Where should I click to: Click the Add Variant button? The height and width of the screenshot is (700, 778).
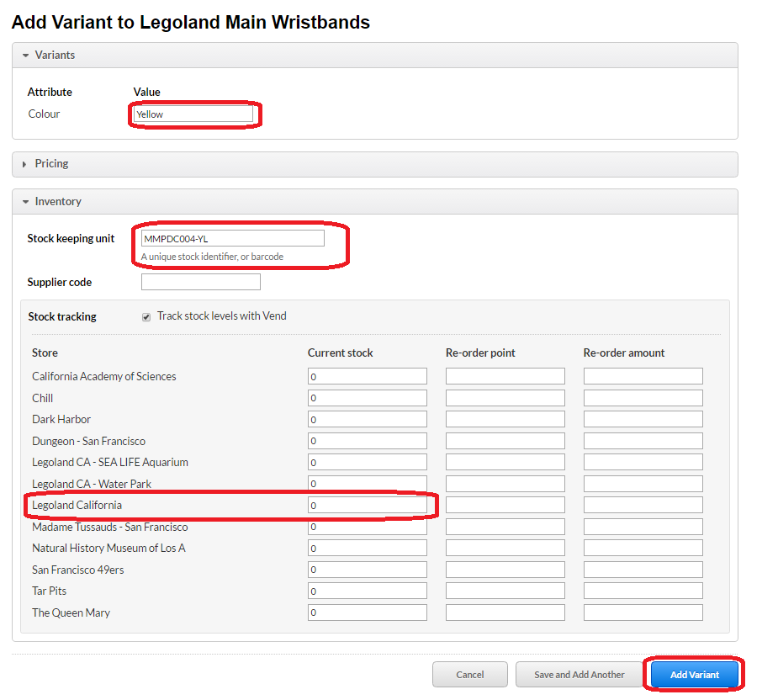click(x=694, y=674)
